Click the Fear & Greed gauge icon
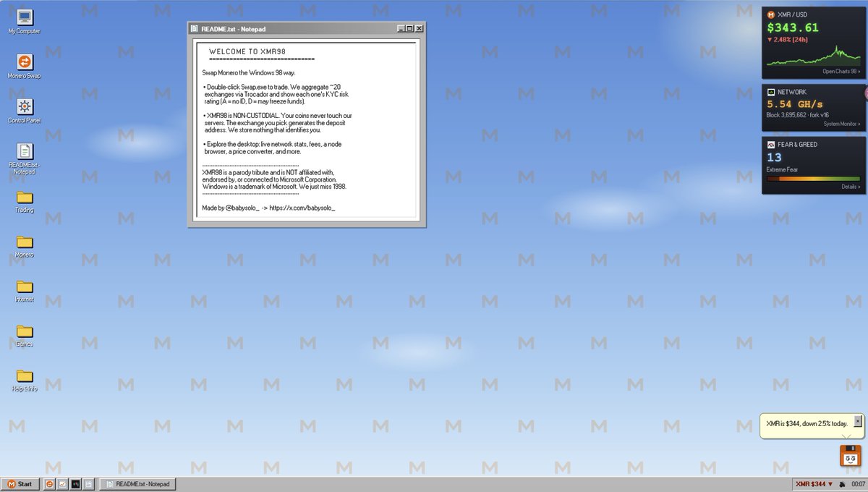This screenshot has width=868, height=492. click(771, 145)
